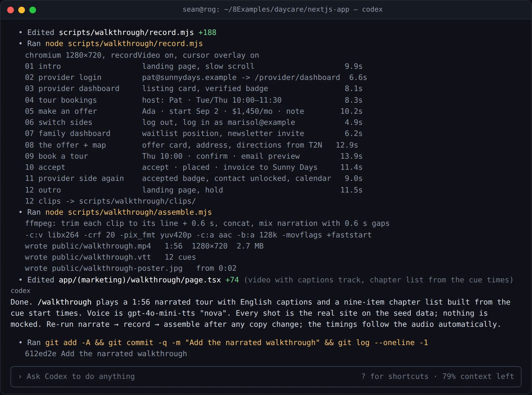
Task: Click the 'codex' speaker label
Action: point(21,291)
